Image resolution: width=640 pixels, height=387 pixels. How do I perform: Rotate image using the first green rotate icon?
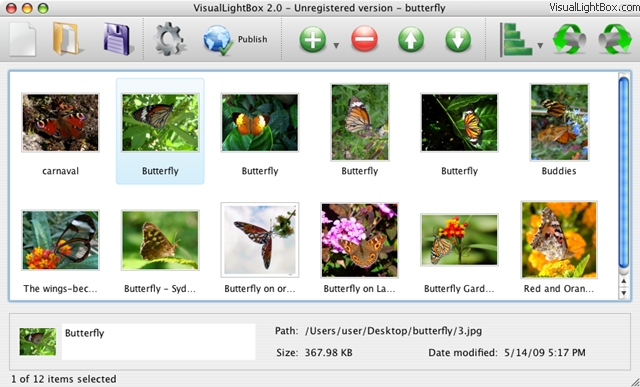point(569,39)
